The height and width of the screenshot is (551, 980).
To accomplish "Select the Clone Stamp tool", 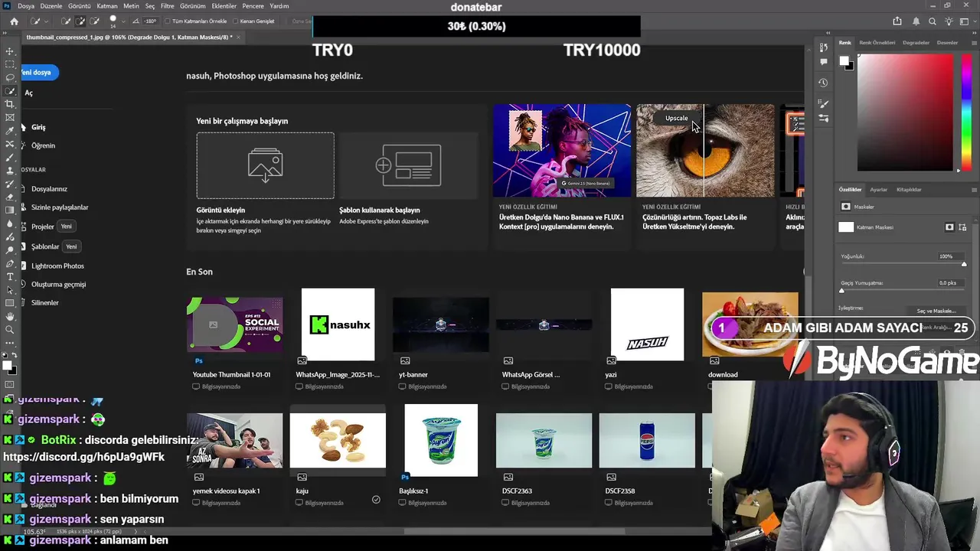I will coord(10,171).
